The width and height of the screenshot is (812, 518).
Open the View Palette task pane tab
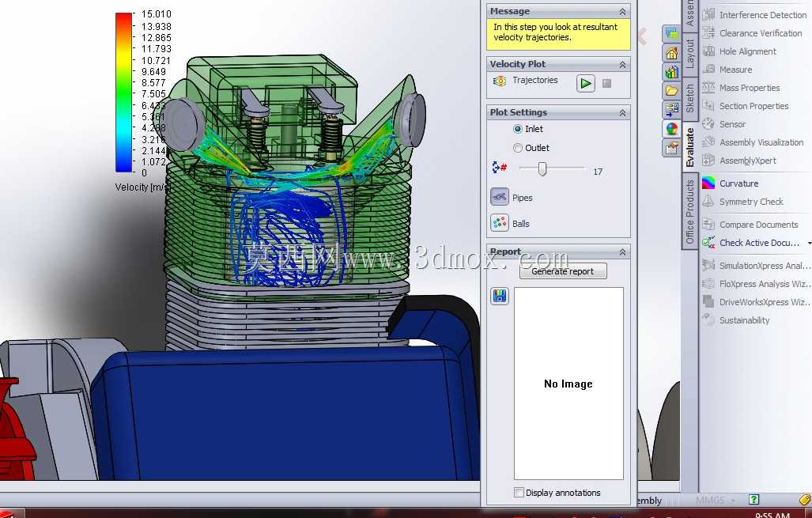[672, 109]
